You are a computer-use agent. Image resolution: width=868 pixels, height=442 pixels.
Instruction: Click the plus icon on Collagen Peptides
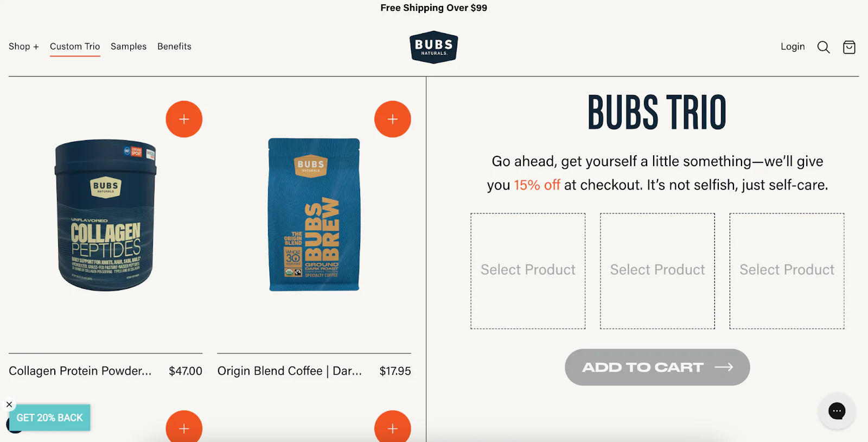click(184, 119)
